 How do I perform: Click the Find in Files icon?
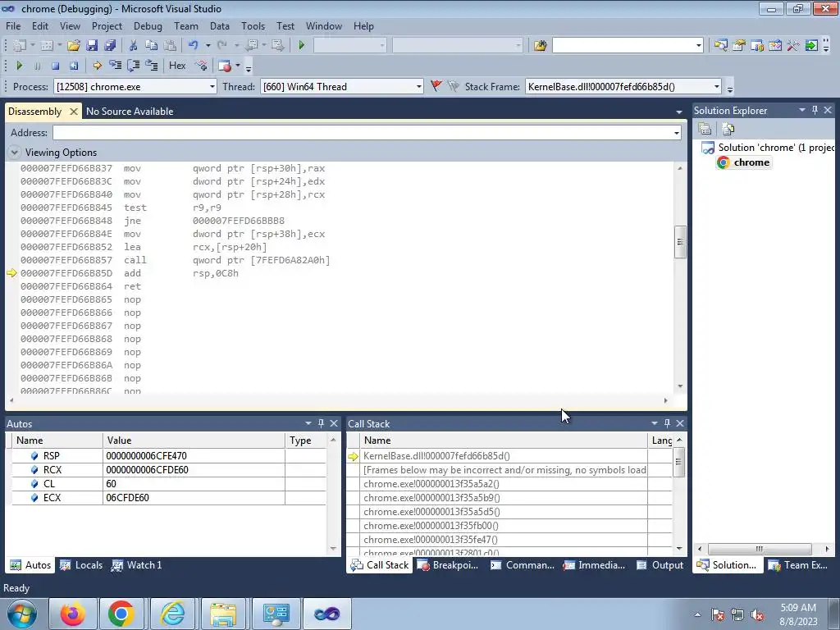click(540, 46)
